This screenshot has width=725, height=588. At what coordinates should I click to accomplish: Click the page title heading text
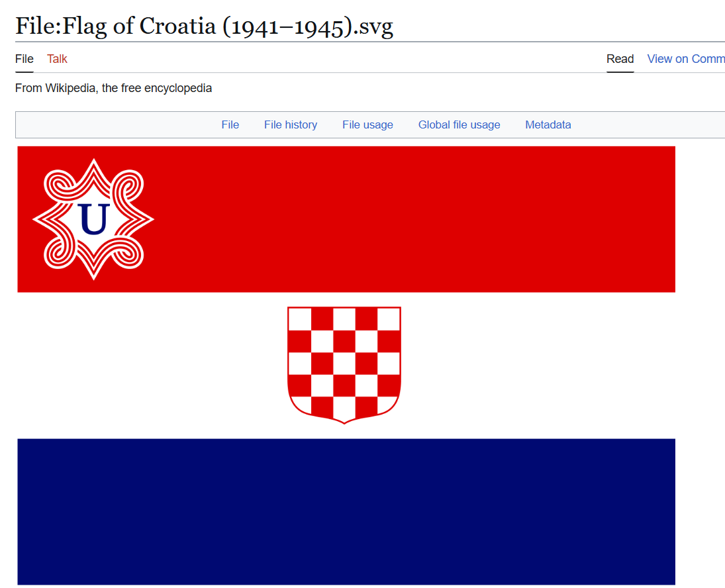click(204, 26)
